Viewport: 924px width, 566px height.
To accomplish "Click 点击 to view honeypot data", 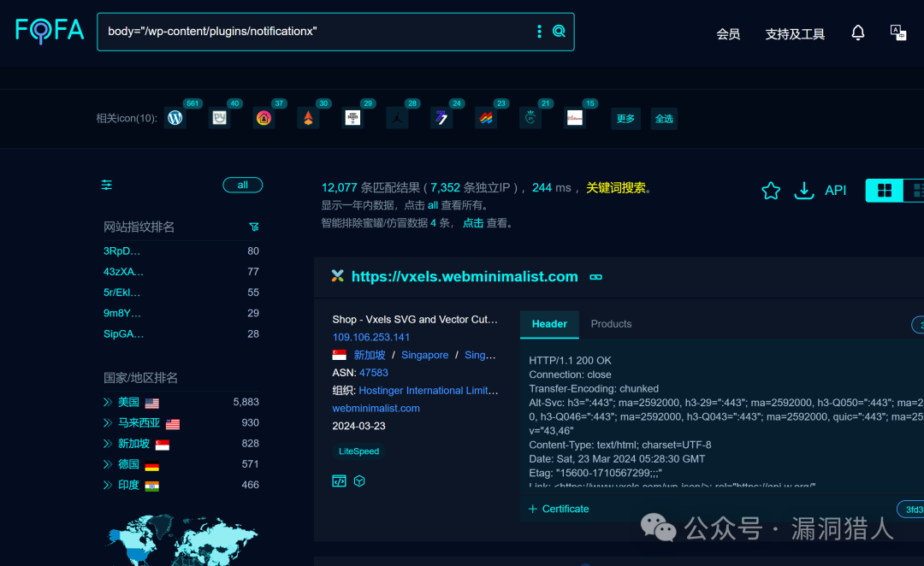I will click(x=472, y=223).
